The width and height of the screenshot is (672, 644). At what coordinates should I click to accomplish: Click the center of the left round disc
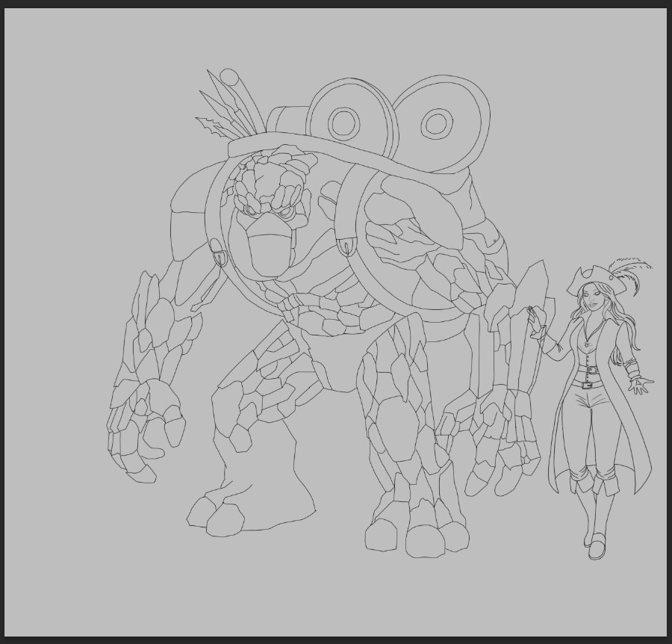pos(343,122)
